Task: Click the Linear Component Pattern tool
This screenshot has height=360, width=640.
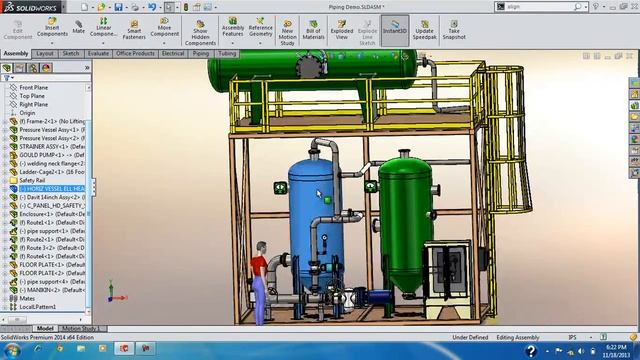Action: point(103,27)
